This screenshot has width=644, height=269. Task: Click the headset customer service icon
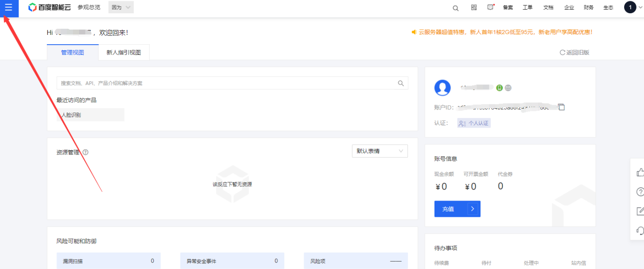[x=640, y=230]
